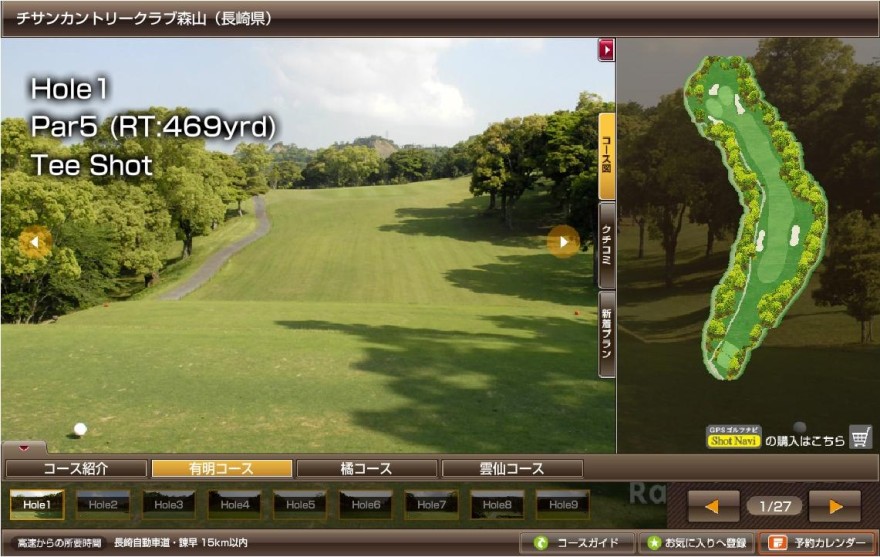
Task: Select the Hole9 thumbnail
Action: click(562, 505)
